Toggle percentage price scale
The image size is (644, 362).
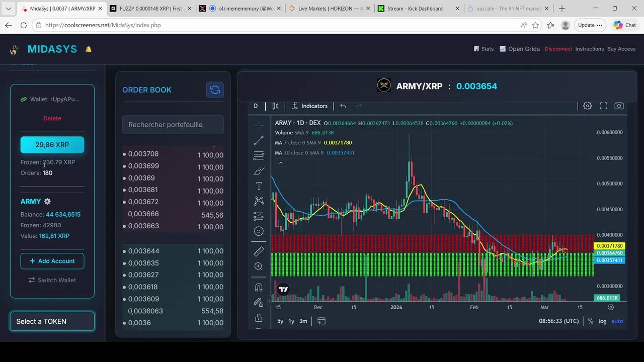[x=591, y=321]
